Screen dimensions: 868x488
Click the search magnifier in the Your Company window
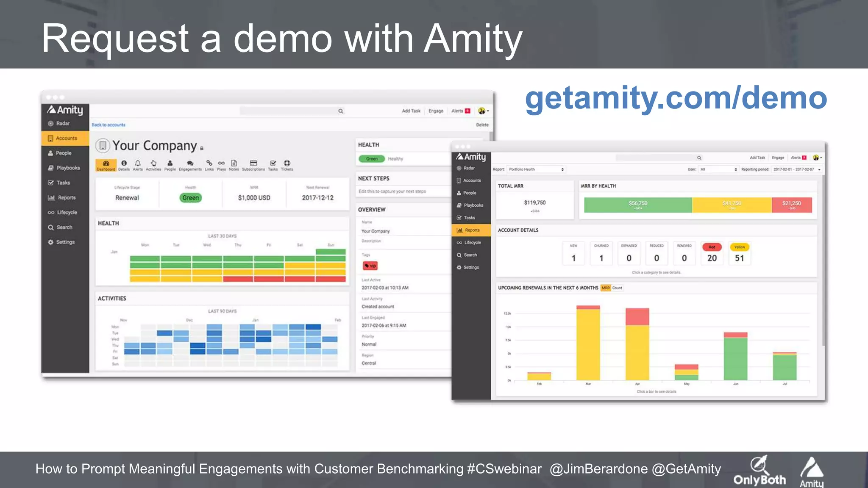341,111
